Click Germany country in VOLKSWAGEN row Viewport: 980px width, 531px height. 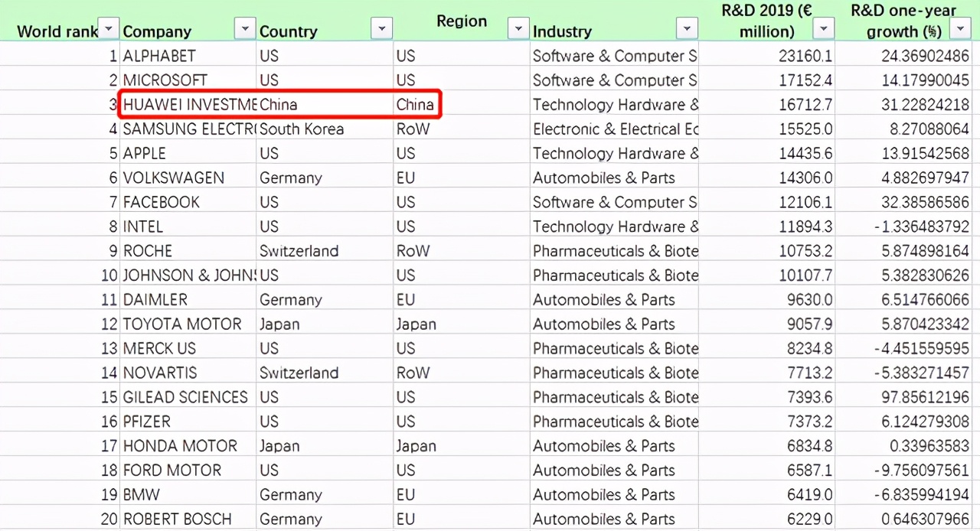pos(325,178)
